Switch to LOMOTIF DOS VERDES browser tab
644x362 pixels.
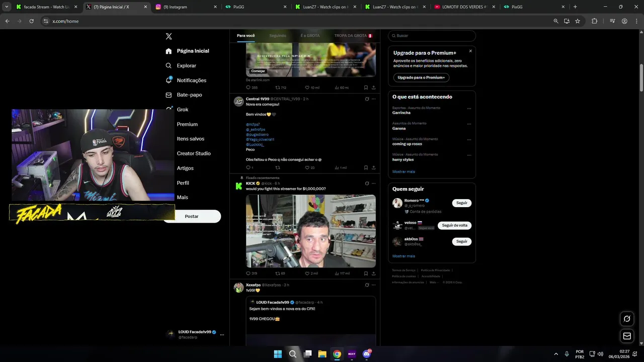465,7
